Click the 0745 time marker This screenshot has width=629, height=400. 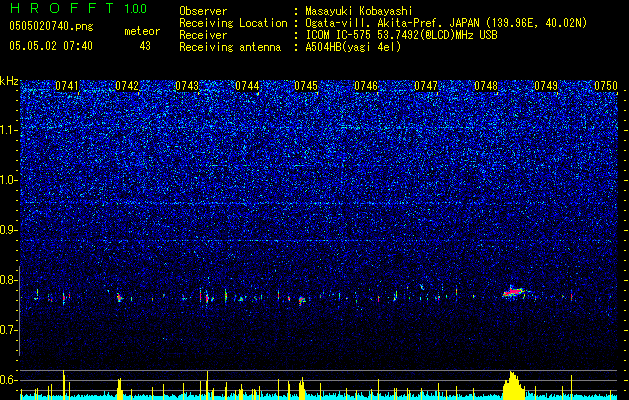(306, 86)
